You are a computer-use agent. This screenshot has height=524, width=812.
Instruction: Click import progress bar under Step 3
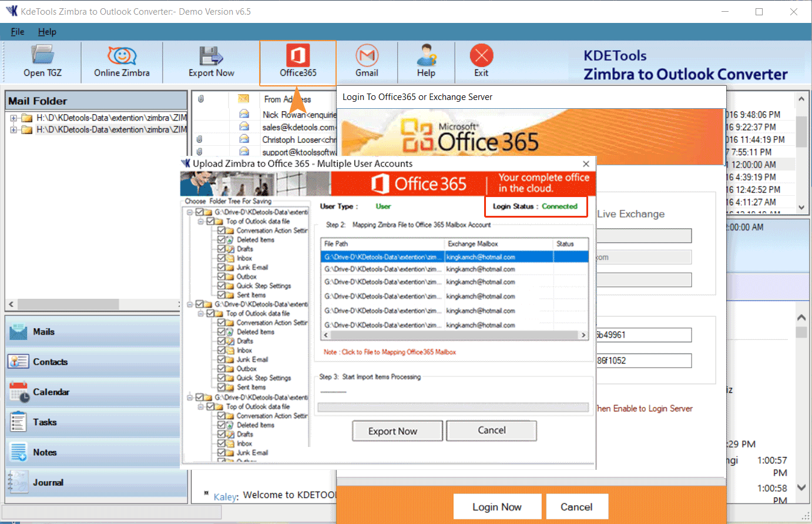(452, 407)
